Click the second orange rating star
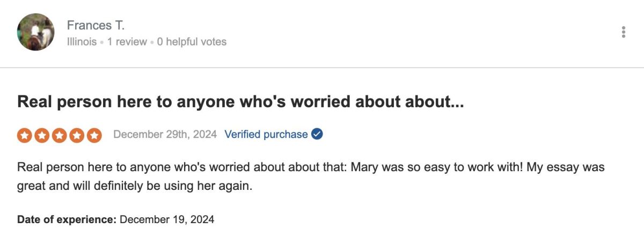Viewport: 644px width, 236px height. (x=42, y=135)
